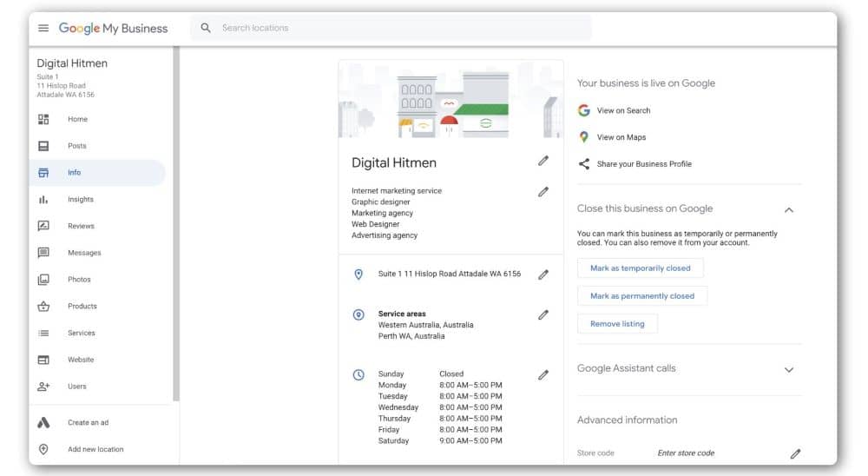
Task: Click the Internet marketing service category text
Action: (397, 190)
